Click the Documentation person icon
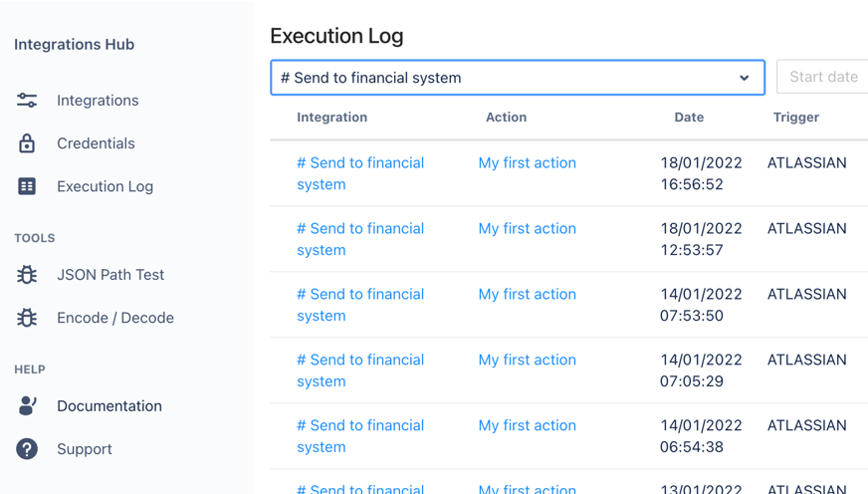The height and width of the screenshot is (494, 868). pyautogui.click(x=27, y=405)
